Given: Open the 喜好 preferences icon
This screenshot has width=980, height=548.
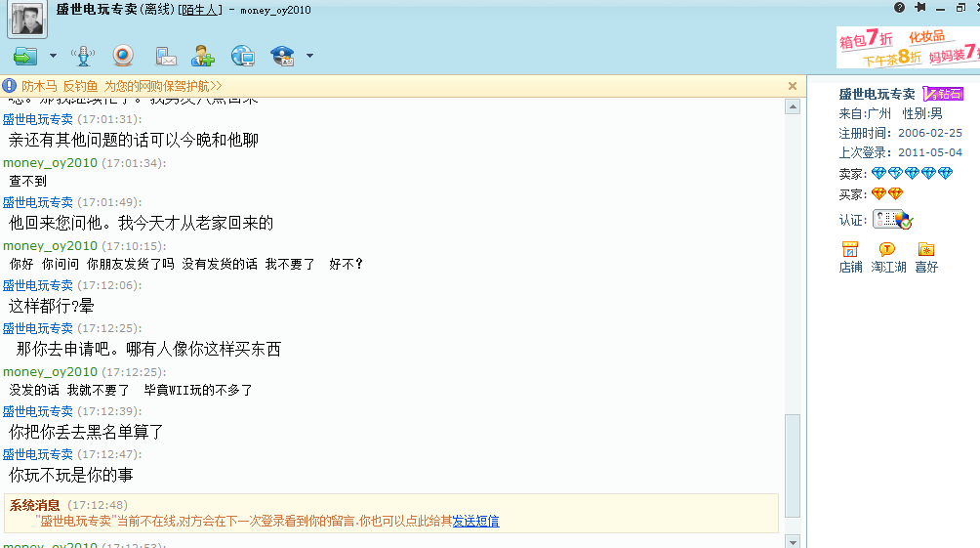Looking at the screenshot, I should [925, 257].
